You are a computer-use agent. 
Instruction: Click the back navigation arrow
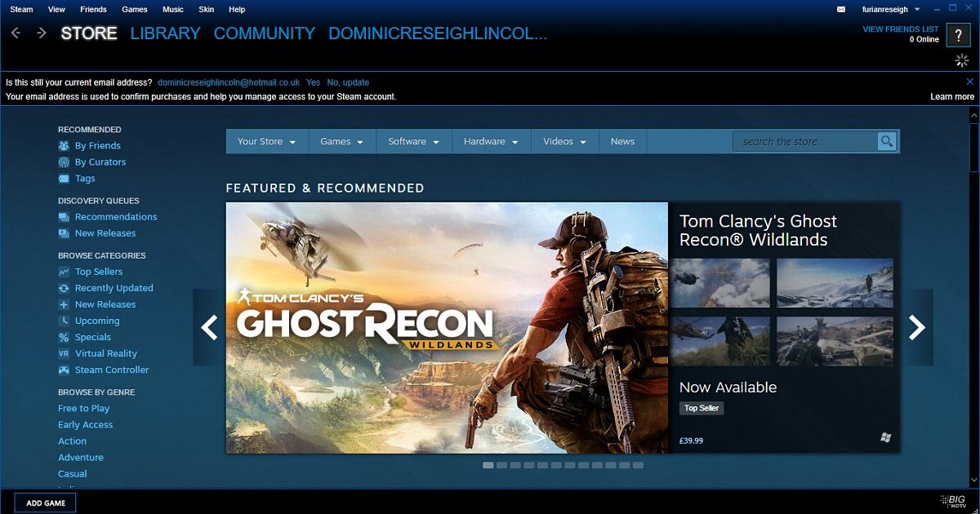[x=16, y=33]
